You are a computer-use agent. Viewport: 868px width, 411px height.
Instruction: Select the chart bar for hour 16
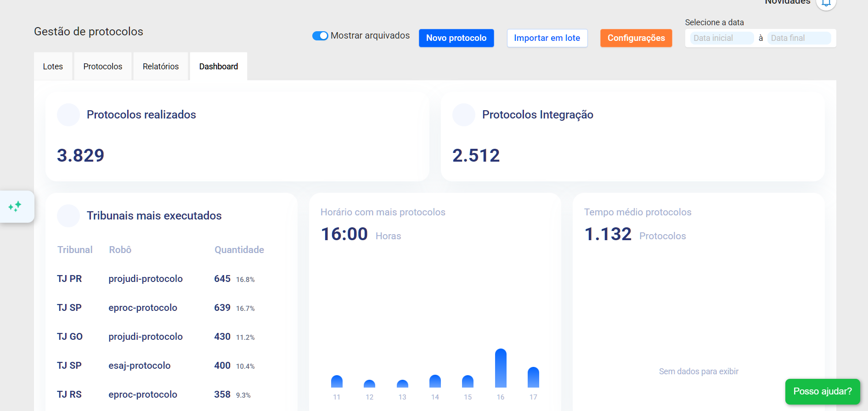click(x=501, y=368)
